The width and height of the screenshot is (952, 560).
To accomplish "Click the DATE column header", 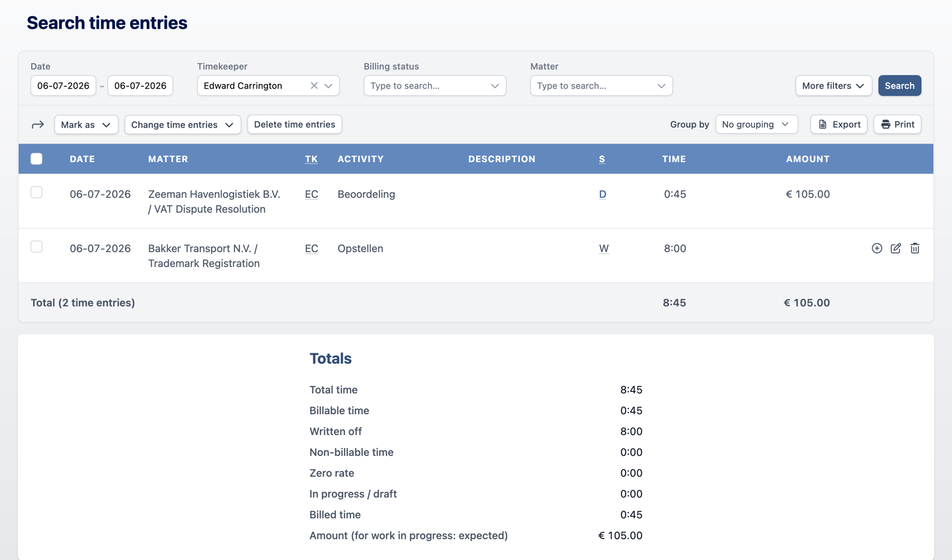I will [x=82, y=159].
